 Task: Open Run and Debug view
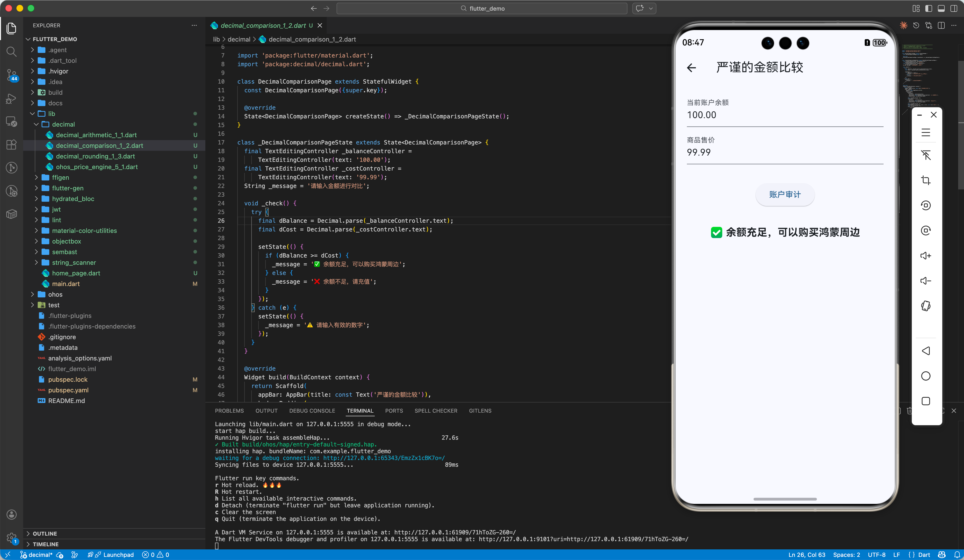coord(12,99)
